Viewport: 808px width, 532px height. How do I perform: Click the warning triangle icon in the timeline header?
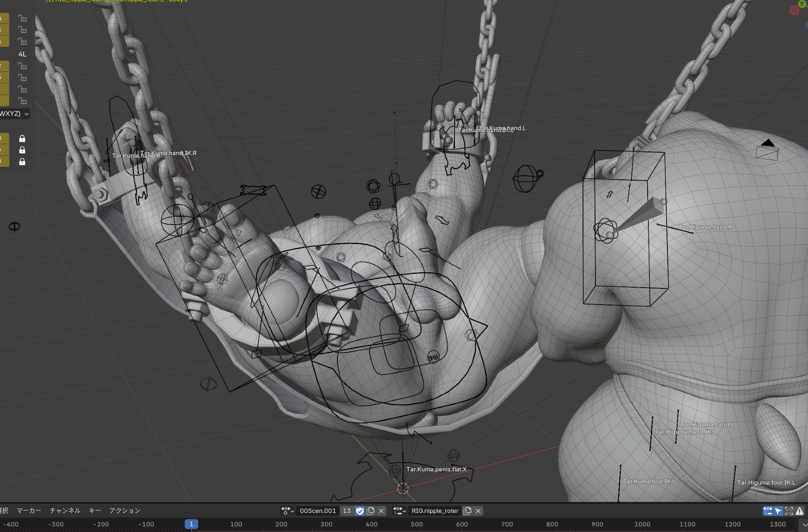click(800, 511)
